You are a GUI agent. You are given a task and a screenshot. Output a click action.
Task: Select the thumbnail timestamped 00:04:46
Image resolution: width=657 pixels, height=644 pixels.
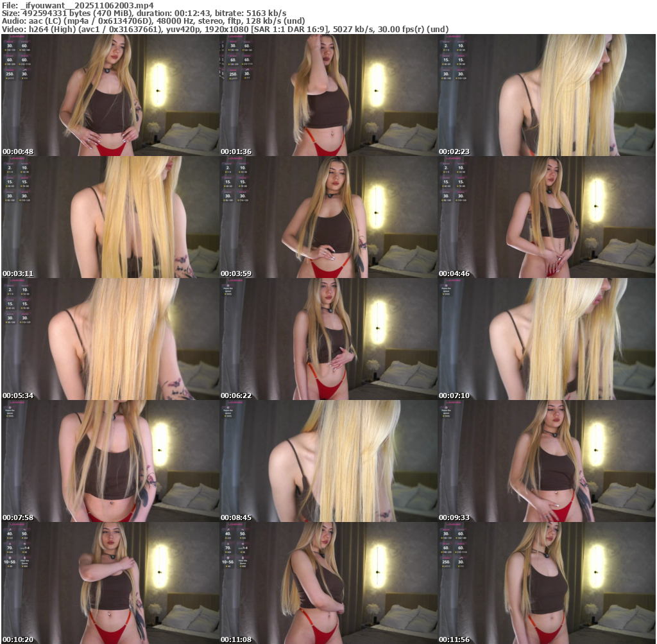pyautogui.click(x=547, y=217)
